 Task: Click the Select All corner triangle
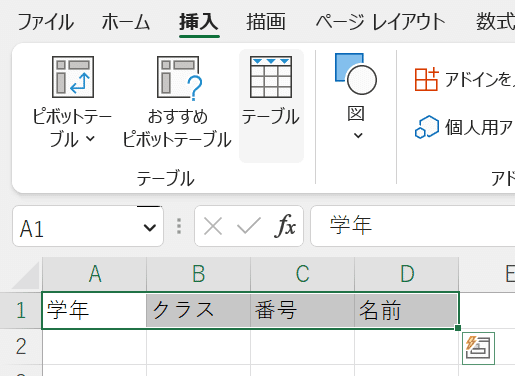26,275
